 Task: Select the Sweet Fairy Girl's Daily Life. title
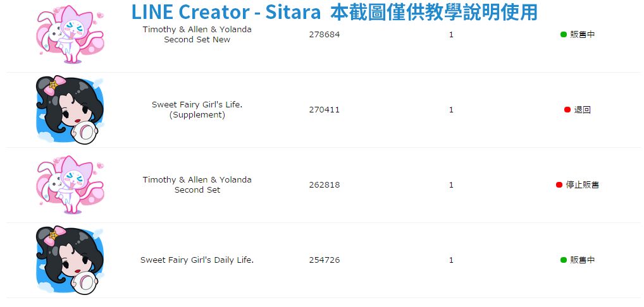pos(197,260)
